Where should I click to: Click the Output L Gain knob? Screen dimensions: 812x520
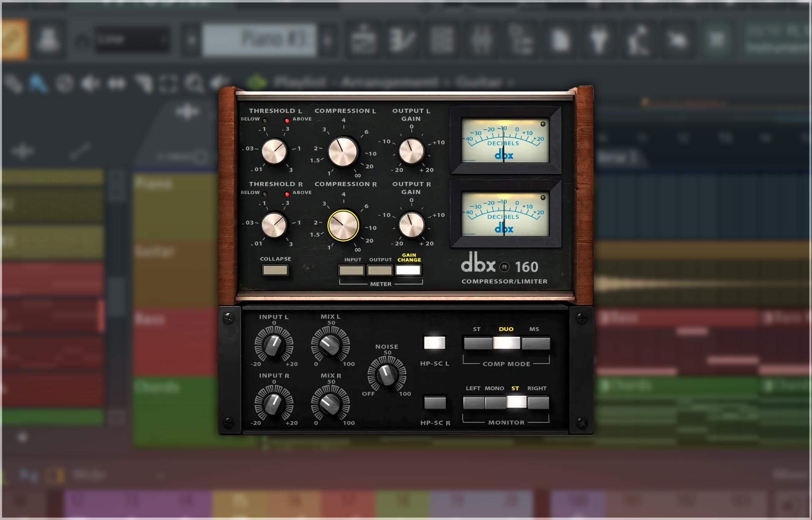pos(411,151)
